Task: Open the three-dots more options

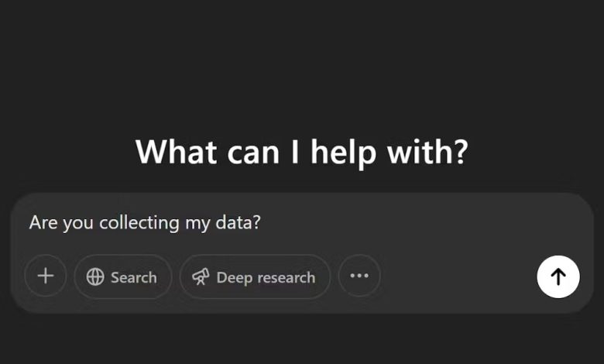Action: click(x=359, y=276)
